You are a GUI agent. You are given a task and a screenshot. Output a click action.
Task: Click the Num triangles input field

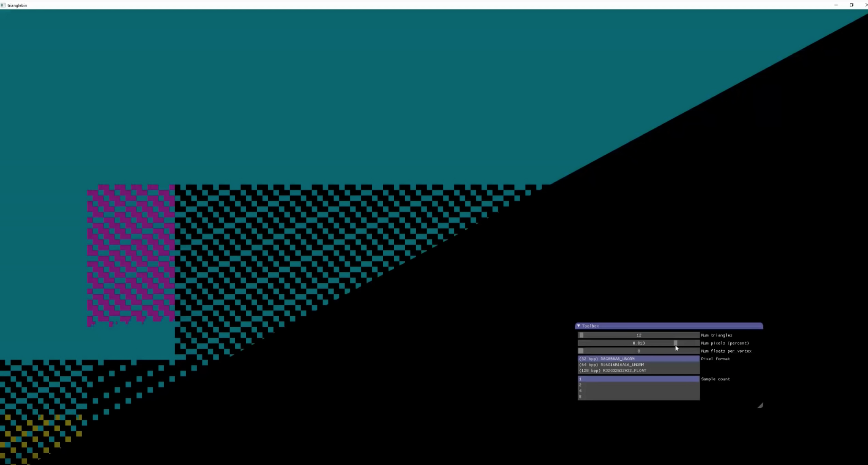coord(638,335)
